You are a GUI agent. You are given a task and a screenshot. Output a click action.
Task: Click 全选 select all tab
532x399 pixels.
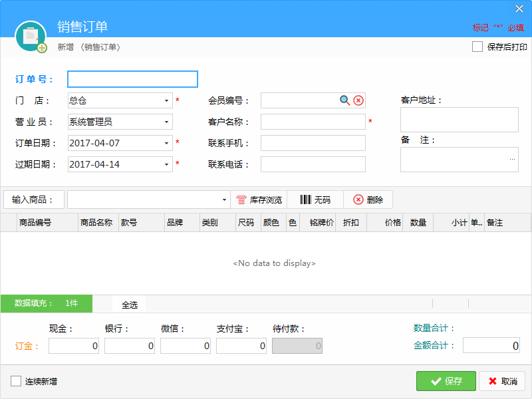tap(129, 305)
